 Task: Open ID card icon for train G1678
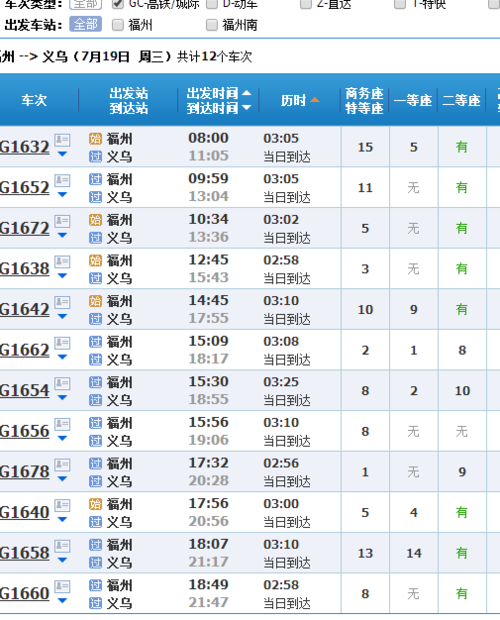pos(62,465)
